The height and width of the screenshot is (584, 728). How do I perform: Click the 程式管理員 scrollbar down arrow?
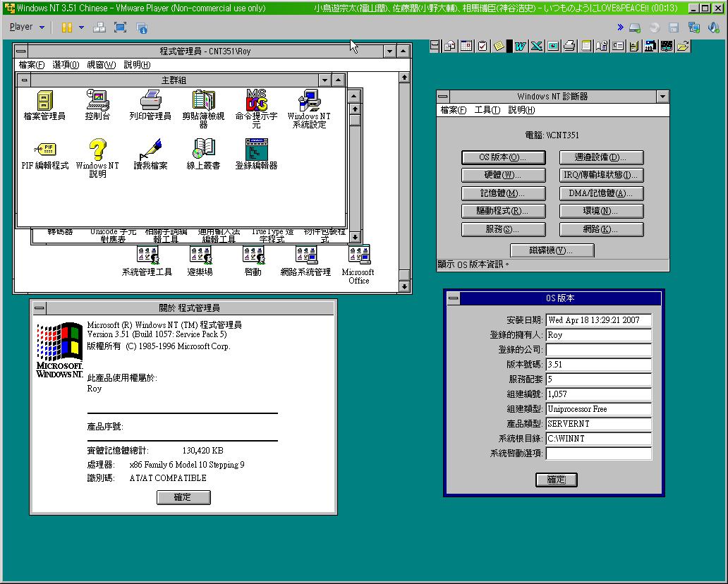tap(404, 286)
